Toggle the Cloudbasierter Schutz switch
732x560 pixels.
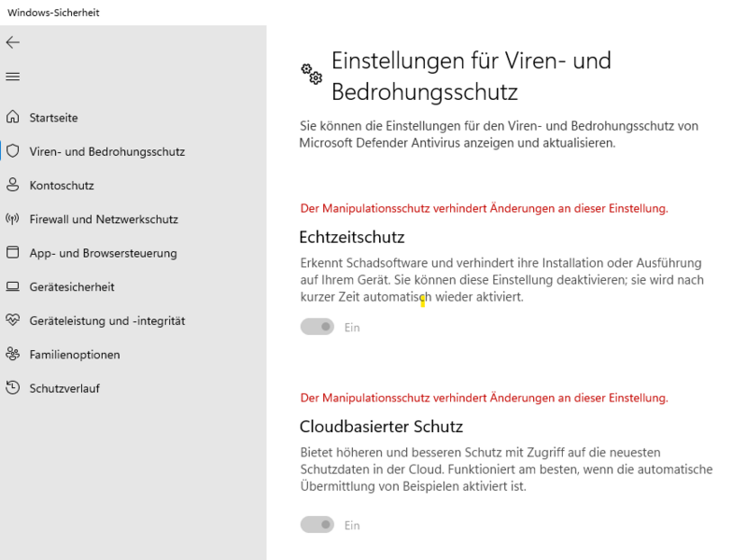[317, 525]
